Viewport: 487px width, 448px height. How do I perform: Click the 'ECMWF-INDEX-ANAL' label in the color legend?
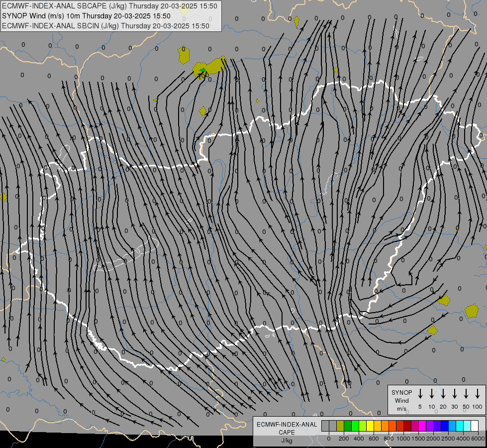[x=287, y=425]
